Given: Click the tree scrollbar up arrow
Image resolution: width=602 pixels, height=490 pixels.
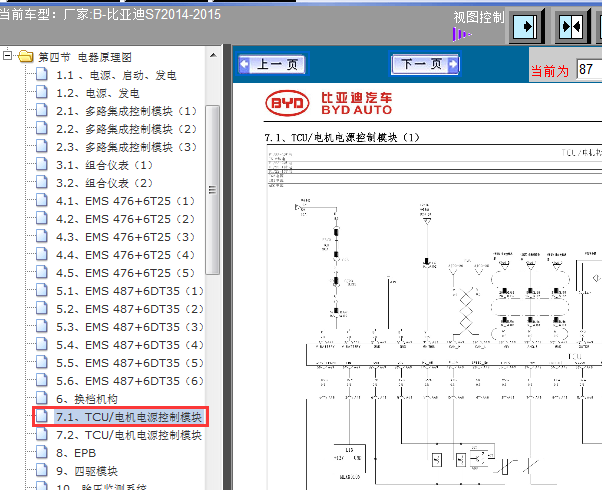Looking at the screenshot, I should 213,56.
